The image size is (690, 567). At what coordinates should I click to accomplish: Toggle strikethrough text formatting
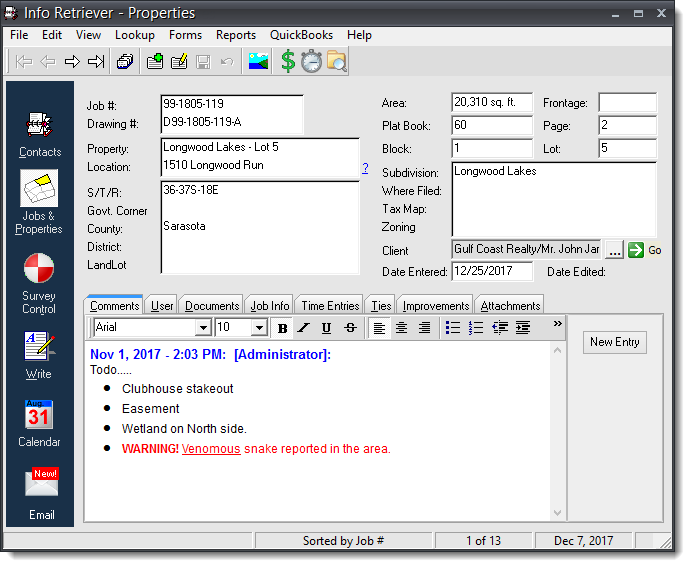point(350,328)
